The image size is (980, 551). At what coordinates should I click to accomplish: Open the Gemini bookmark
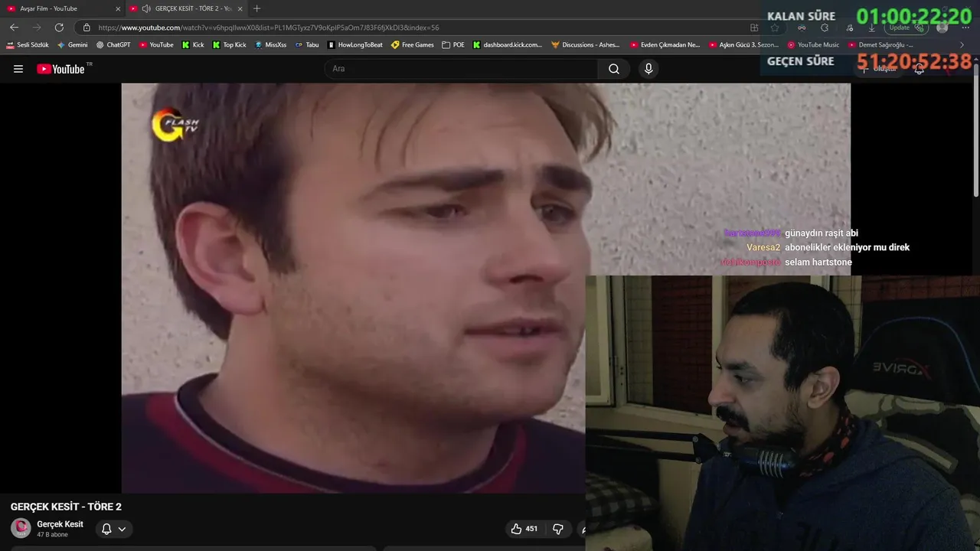[x=73, y=44]
